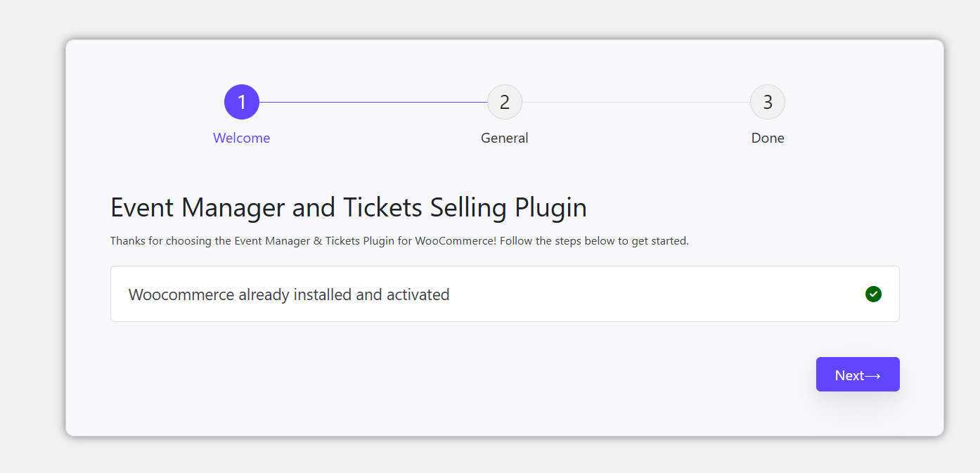
Task: Click the WooCommerce installed status row
Action: [x=633, y=294]
